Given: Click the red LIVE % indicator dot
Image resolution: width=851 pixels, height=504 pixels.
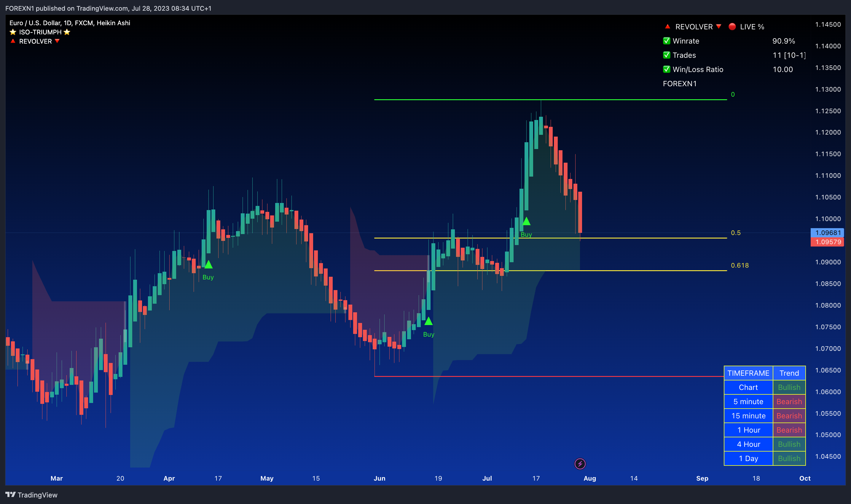Looking at the screenshot, I should coord(732,26).
